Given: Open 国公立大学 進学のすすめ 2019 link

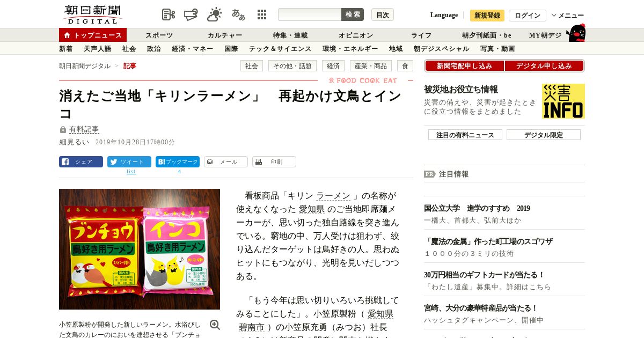Looking at the screenshot, I should (x=477, y=208).
